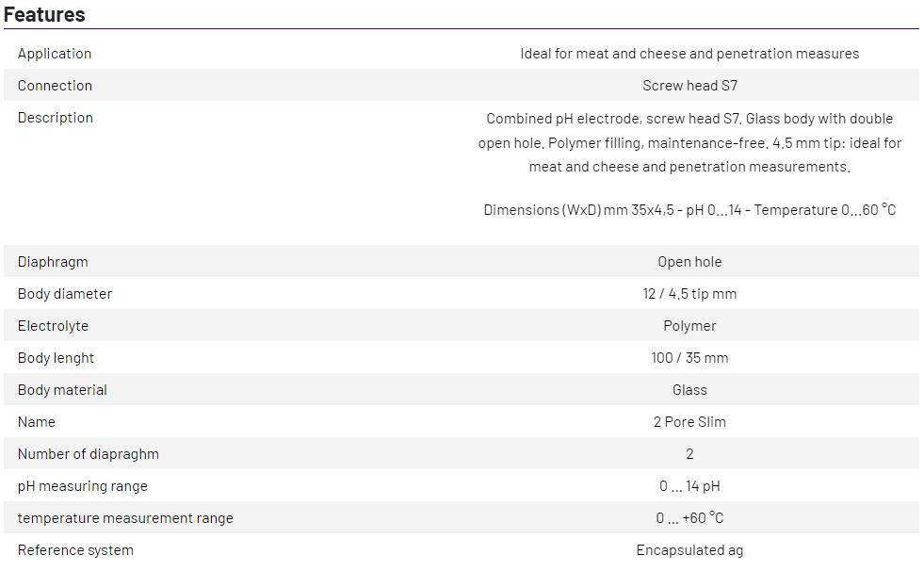This screenshot has width=924, height=571.
Task: Click the Body diameter label
Action: coord(65,294)
